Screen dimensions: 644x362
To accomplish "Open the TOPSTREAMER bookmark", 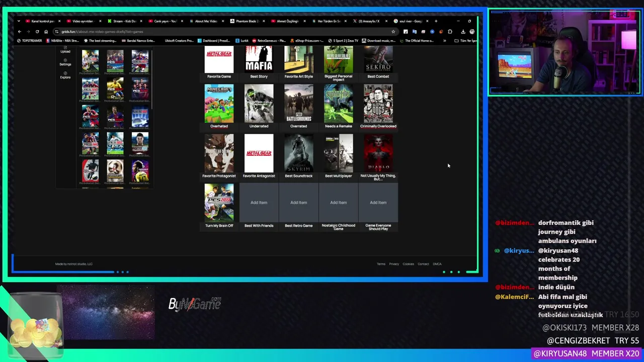I will pyautogui.click(x=30, y=41).
